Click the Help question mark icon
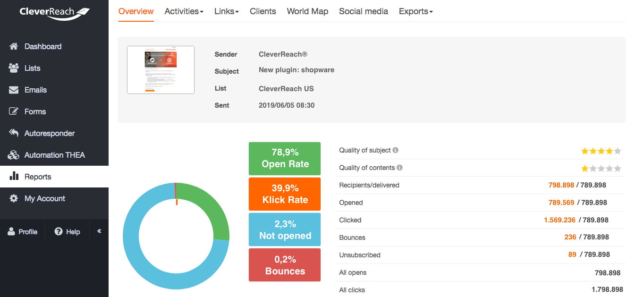The width and height of the screenshot is (644, 297). coord(59,231)
